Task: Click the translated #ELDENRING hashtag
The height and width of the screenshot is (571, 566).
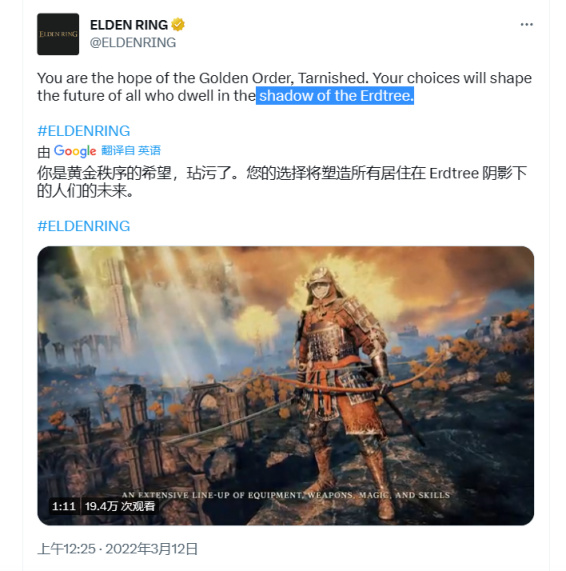Action: coord(84,226)
